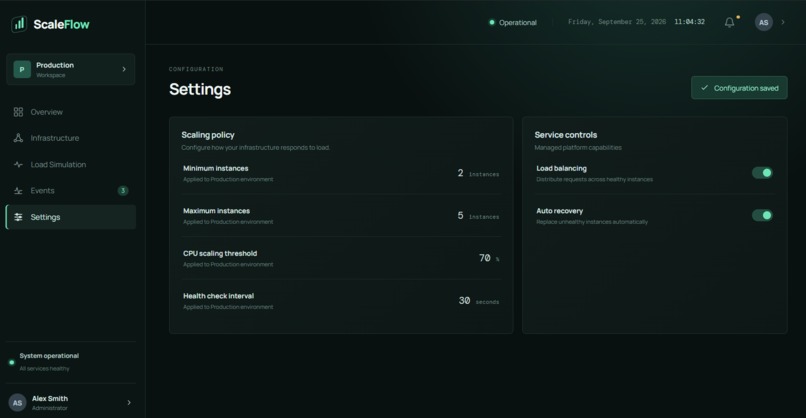Image resolution: width=806 pixels, height=418 pixels.
Task: Expand the chevron next to the top-bar avatar
Action: click(x=783, y=22)
